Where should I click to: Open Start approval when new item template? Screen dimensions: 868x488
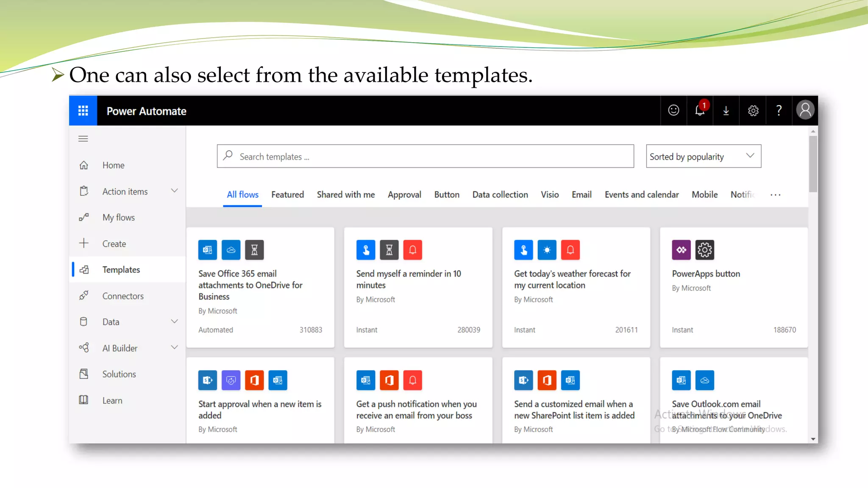point(260,400)
